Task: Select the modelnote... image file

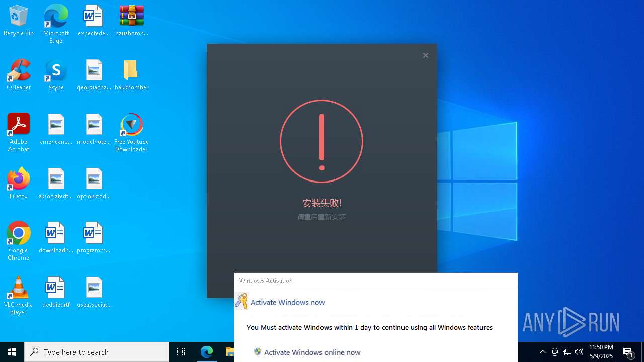Action: (x=94, y=129)
